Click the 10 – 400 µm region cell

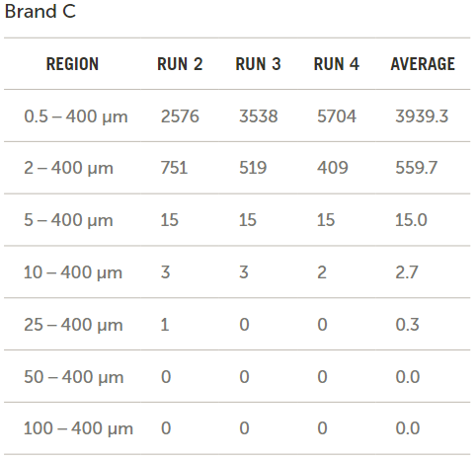click(73, 272)
